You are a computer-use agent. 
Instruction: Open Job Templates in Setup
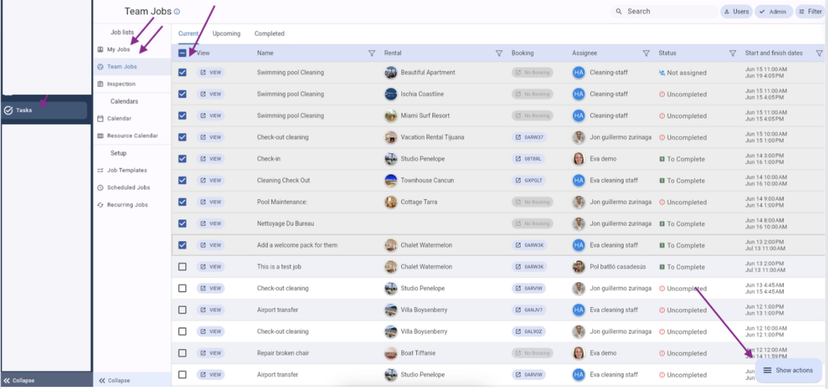coord(127,170)
